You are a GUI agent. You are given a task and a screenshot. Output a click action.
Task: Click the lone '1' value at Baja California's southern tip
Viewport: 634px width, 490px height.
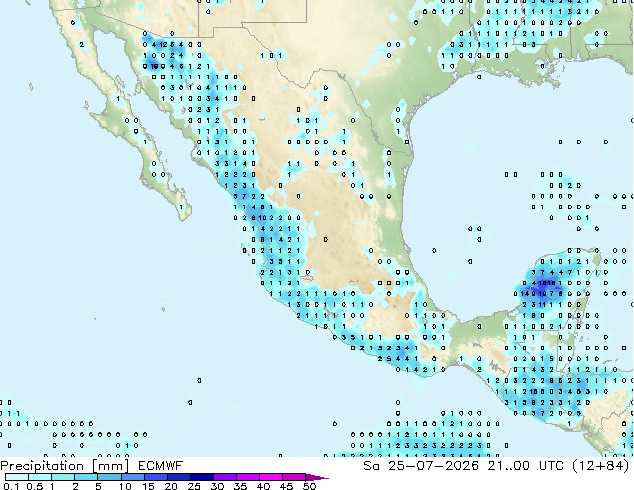[x=181, y=207]
